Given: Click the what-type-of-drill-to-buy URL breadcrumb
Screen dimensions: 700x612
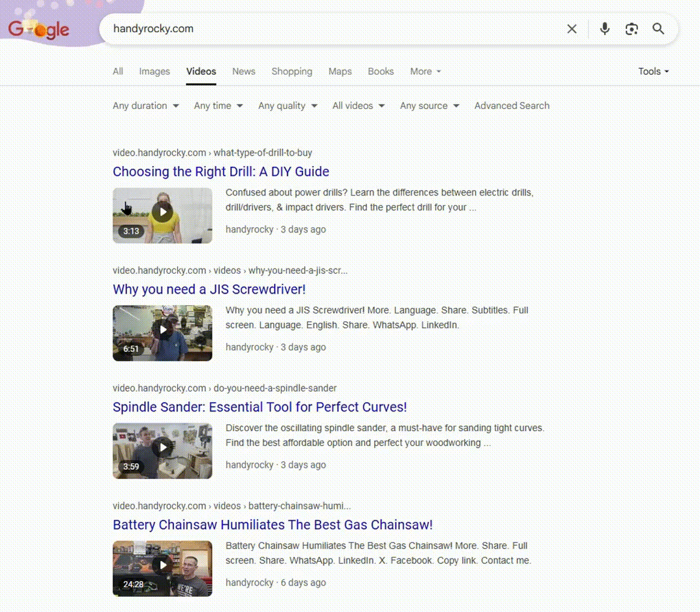Looking at the screenshot, I should (262, 153).
